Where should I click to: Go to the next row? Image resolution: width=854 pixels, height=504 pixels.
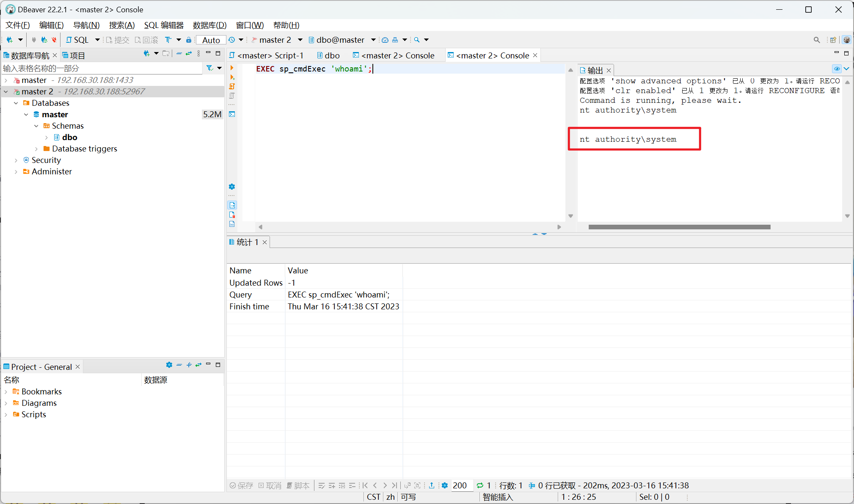coord(385,485)
